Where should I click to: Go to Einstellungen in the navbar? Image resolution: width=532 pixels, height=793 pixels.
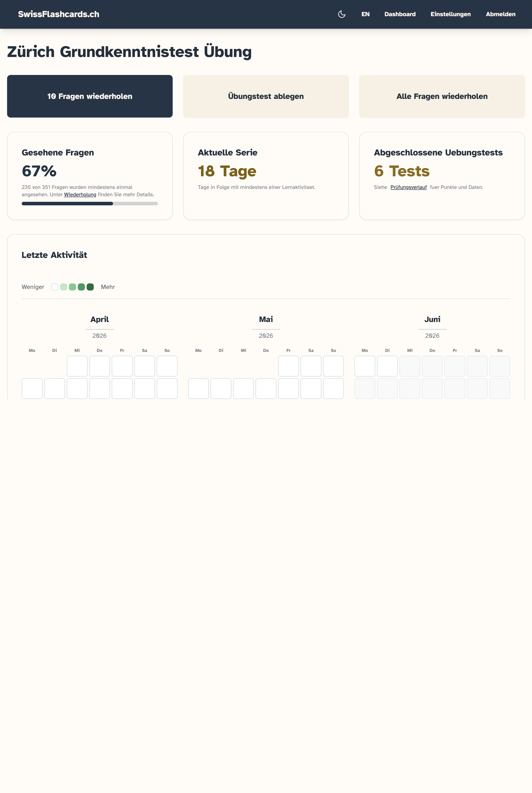pos(451,14)
